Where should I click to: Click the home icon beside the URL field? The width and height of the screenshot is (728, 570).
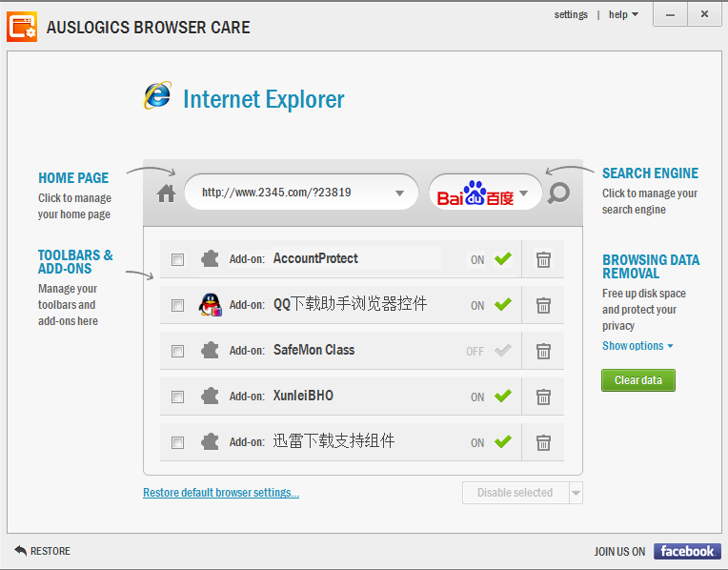click(x=167, y=193)
